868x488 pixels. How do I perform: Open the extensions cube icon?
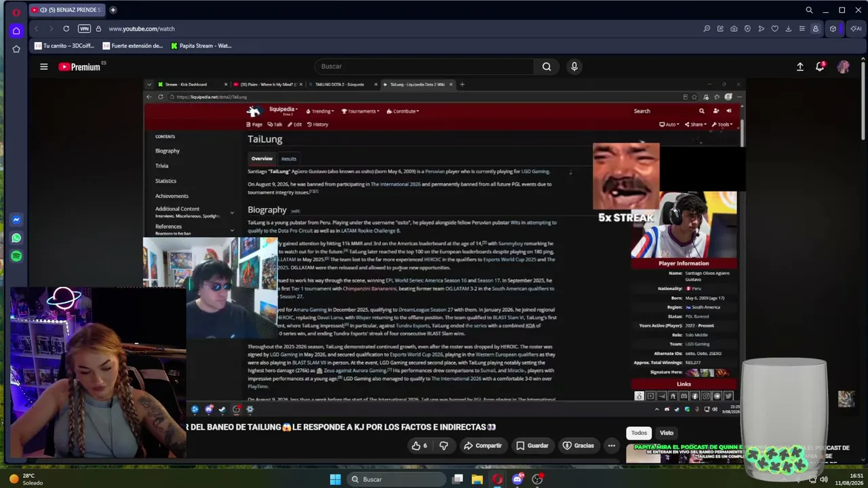pos(833,28)
